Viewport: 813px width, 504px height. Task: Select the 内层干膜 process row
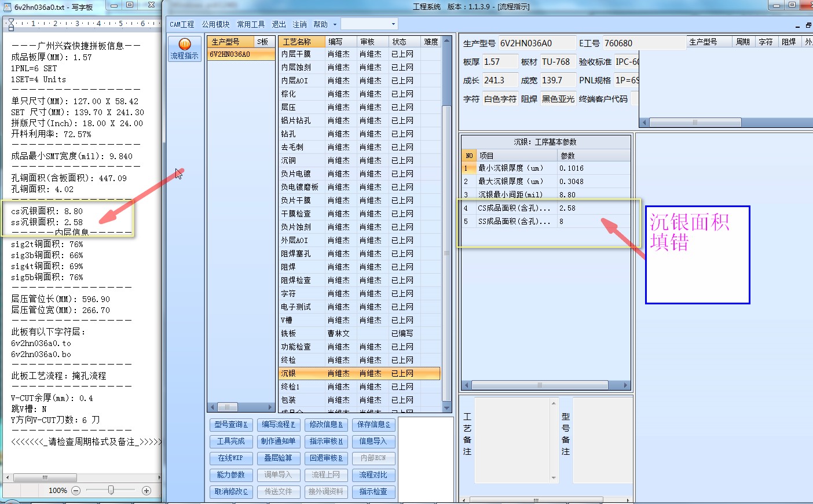359,54
